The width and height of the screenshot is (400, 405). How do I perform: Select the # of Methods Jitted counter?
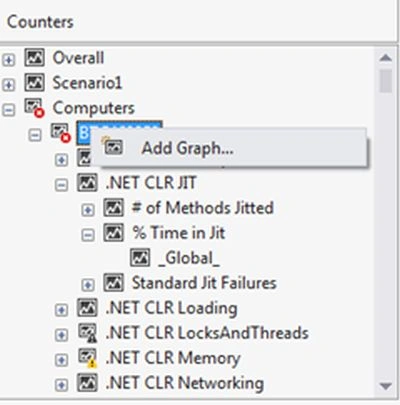(x=203, y=208)
